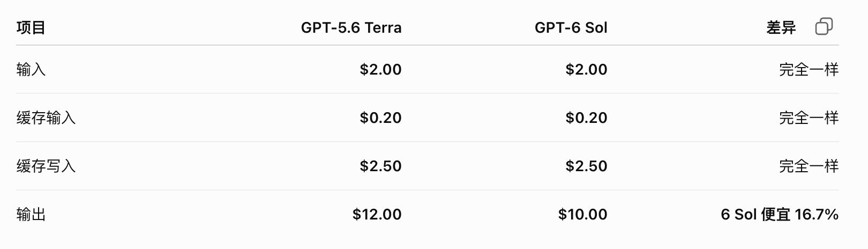Click the $12.00 output price cell
868x249 pixels.
(377, 215)
